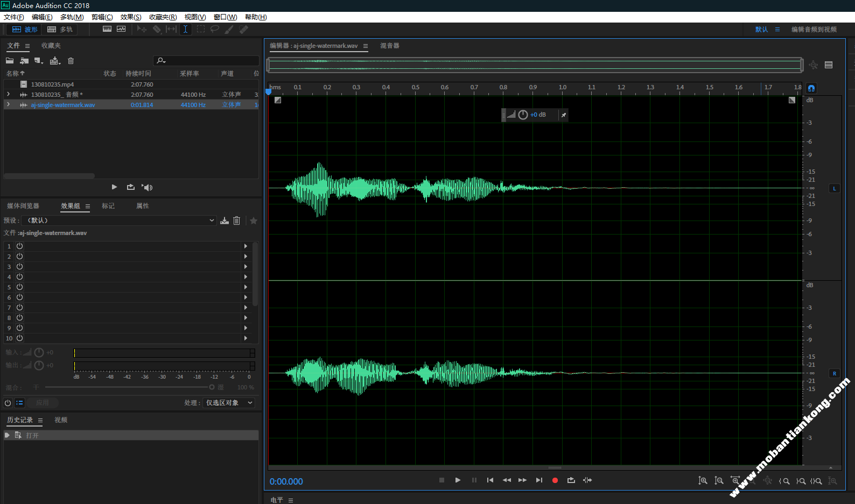Click play button in Files panel
855x504 pixels.
tap(114, 187)
